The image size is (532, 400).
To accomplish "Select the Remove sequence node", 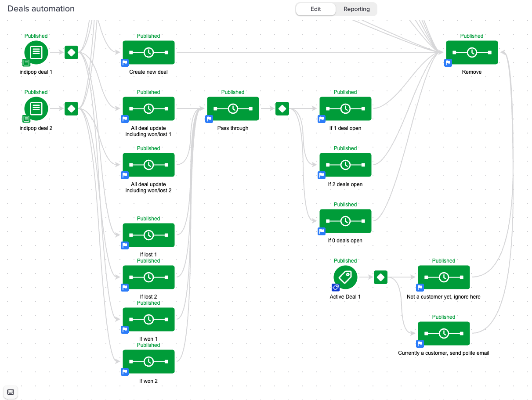I will 472,53.
